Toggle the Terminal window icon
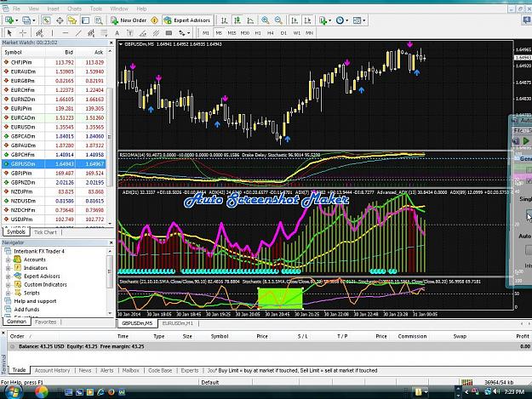 pos(85,20)
